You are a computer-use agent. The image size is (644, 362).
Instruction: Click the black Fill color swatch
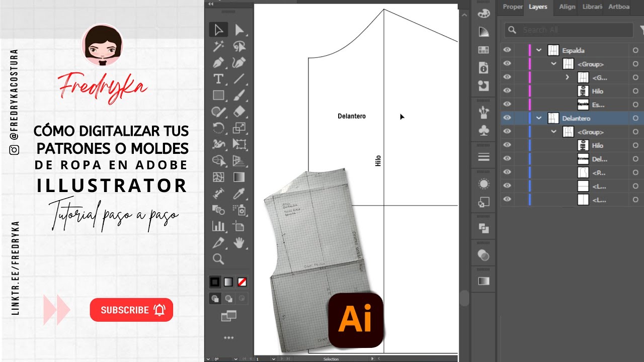(215, 282)
